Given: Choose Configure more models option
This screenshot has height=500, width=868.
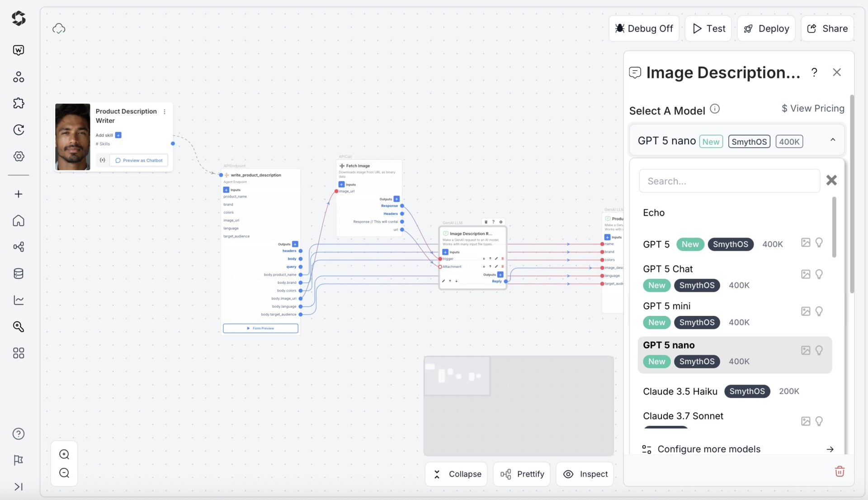Looking at the screenshot, I should pos(709,449).
